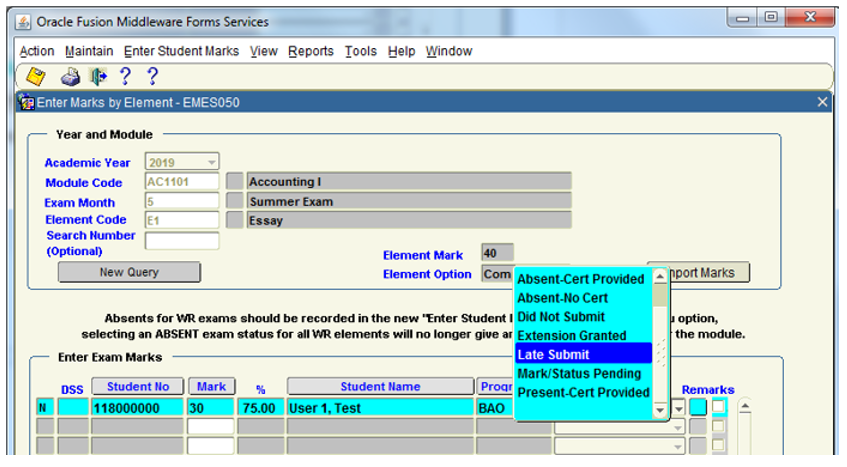
Task: Click the New Query button
Action: [x=129, y=272]
